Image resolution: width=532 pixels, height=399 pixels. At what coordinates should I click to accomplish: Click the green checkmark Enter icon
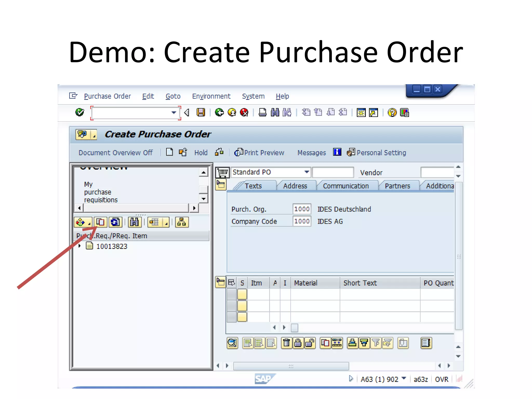(79, 112)
